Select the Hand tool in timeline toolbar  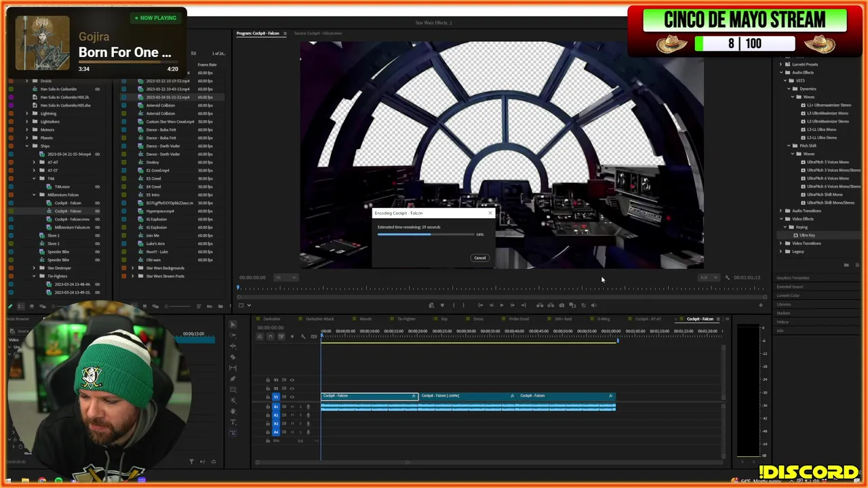click(x=233, y=411)
